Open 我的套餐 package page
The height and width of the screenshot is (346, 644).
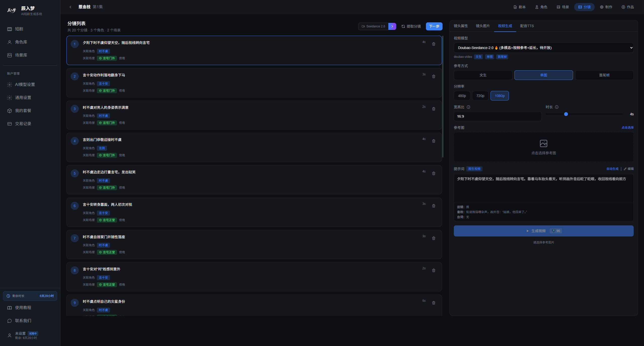click(30, 111)
